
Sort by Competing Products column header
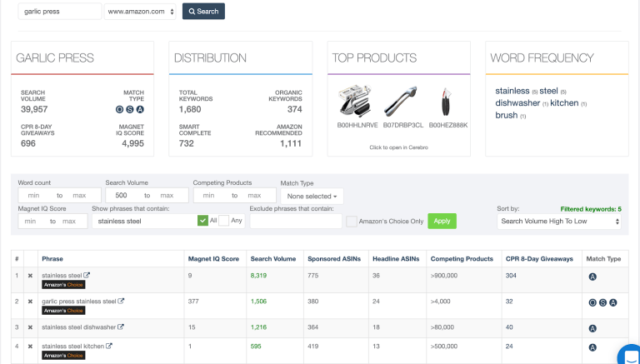[462, 259]
